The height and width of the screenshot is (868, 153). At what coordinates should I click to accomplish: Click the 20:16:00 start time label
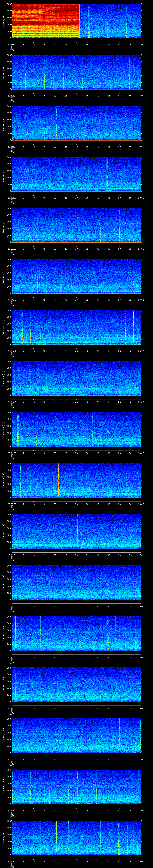coord(12,44)
